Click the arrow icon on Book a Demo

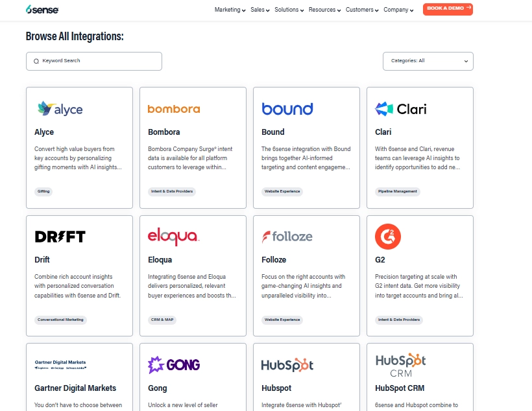tap(468, 8)
